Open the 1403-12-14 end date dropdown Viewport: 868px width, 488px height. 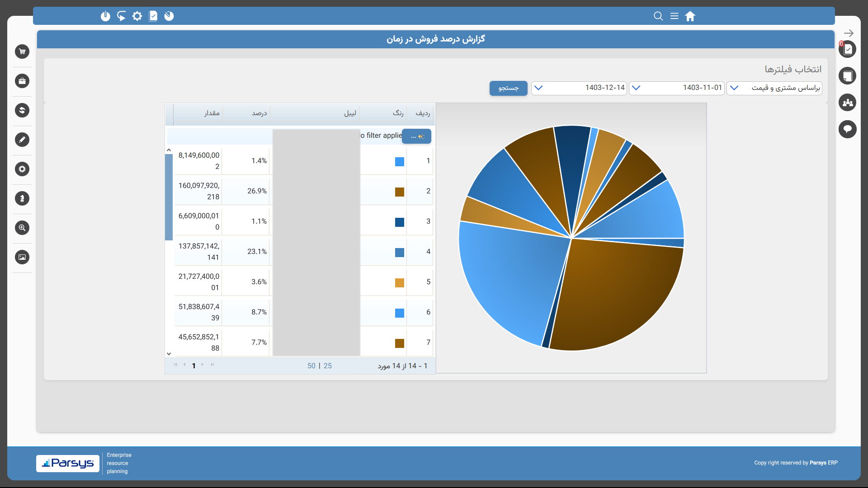[538, 88]
